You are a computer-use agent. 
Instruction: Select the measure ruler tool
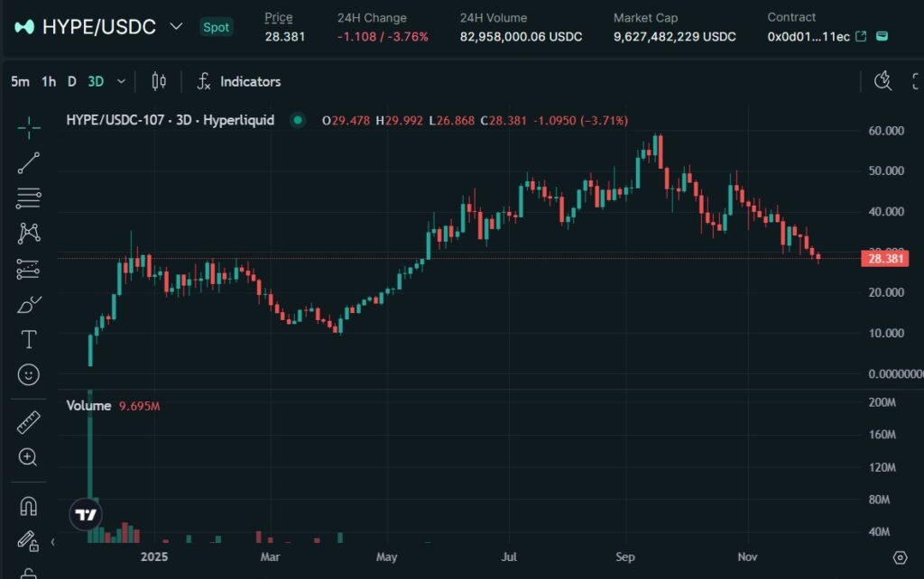pyautogui.click(x=28, y=420)
